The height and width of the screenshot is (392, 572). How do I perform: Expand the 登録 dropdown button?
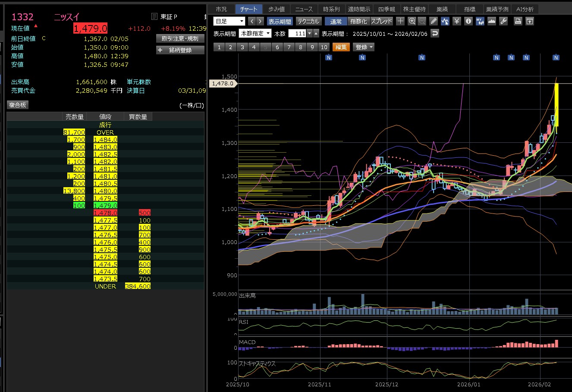[364, 47]
